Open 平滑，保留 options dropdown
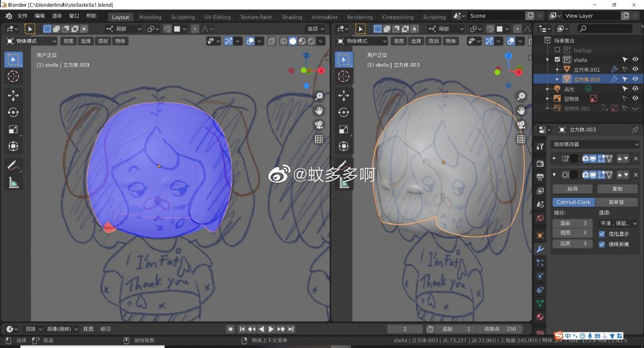This screenshot has height=348, width=644. click(617, 223)
